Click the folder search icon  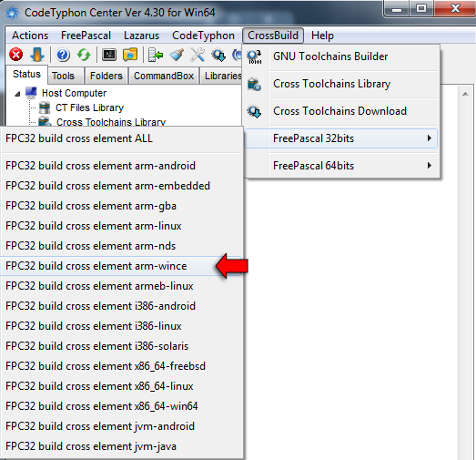[130, 55]
